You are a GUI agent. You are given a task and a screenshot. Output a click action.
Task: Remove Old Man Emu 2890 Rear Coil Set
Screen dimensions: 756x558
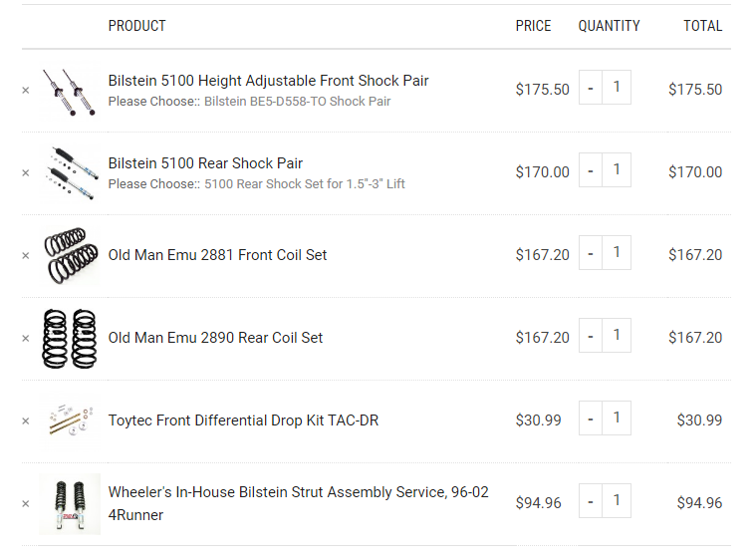click(x=26, y=338)
